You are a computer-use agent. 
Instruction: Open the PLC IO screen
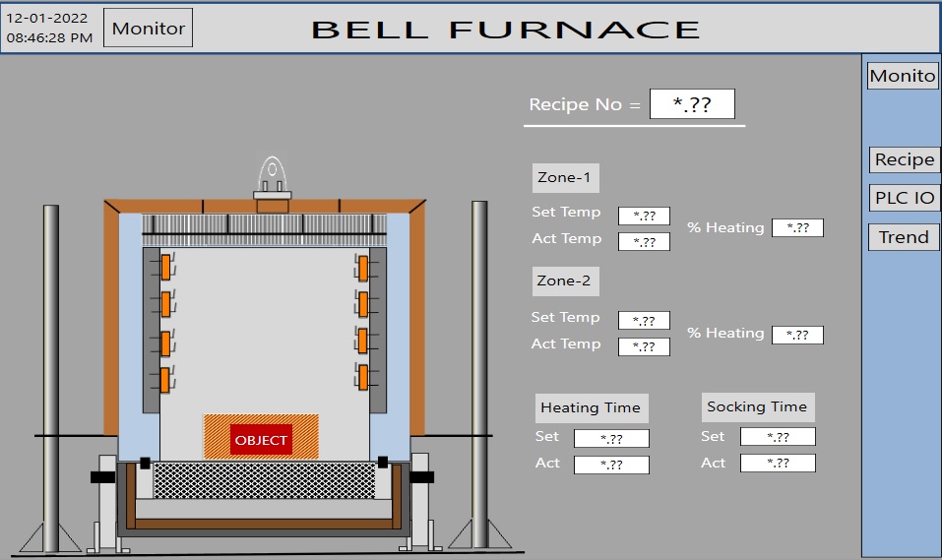click(x=905, y=198)
